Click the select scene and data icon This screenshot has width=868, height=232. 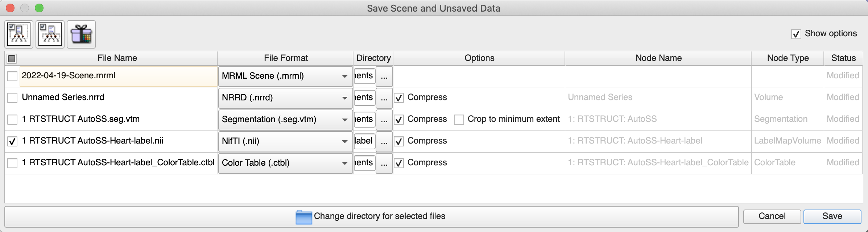[19, 34]
